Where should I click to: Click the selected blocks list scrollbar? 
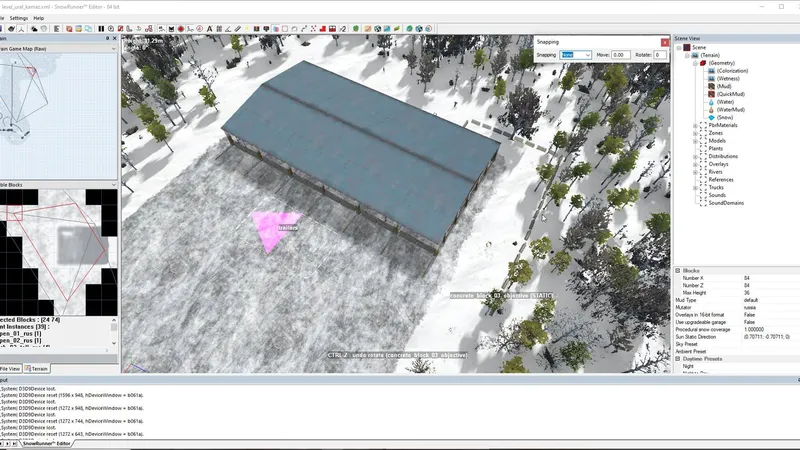114,331
